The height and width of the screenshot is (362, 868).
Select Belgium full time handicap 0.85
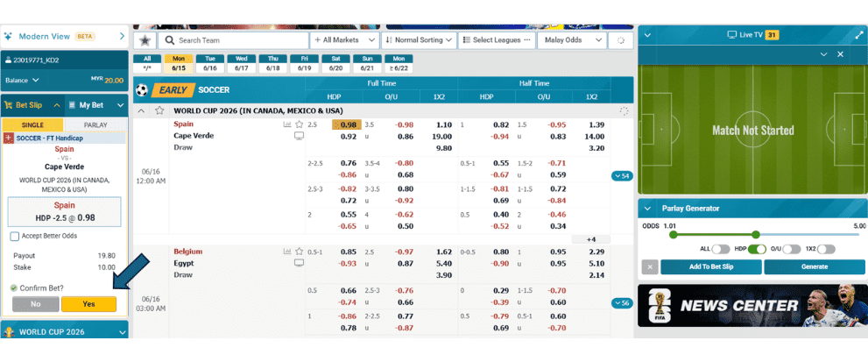[349, 252]
